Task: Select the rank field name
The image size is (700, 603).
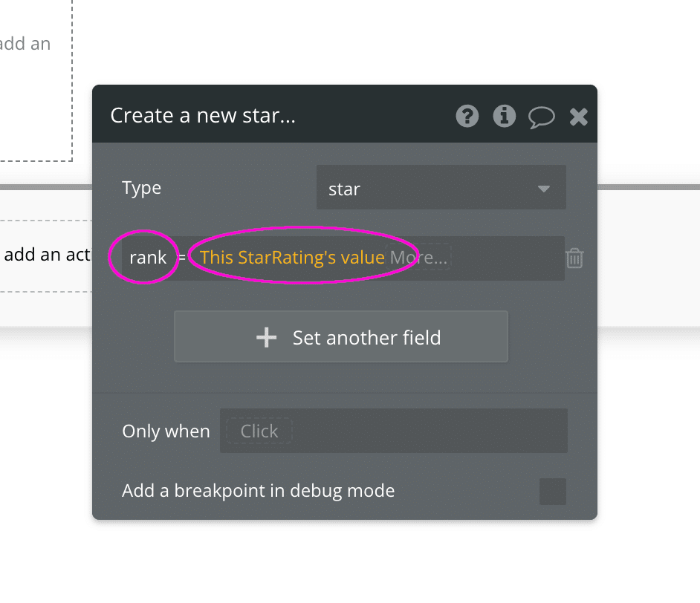Action: (x=148, y=258)
